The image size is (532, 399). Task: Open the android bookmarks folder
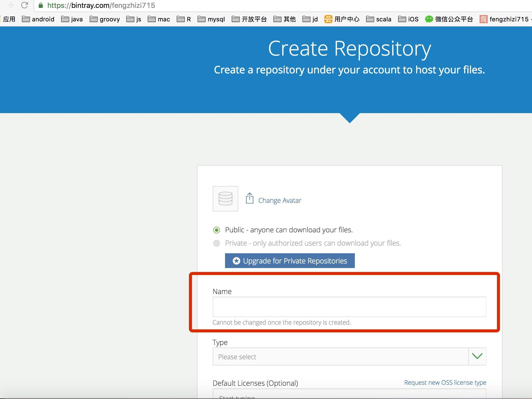[x=38, y=19]
